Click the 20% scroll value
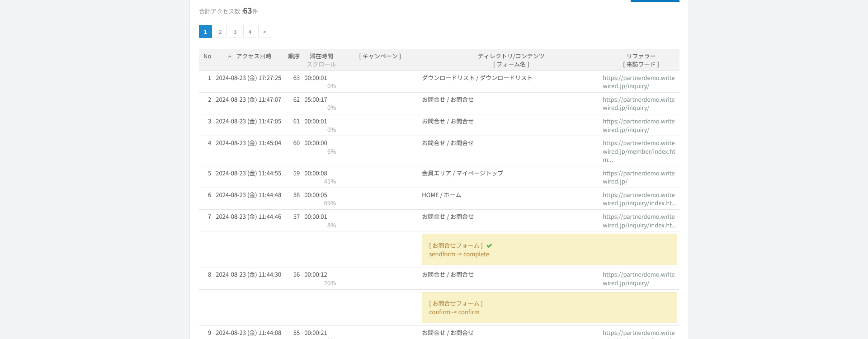 point(330,283)
